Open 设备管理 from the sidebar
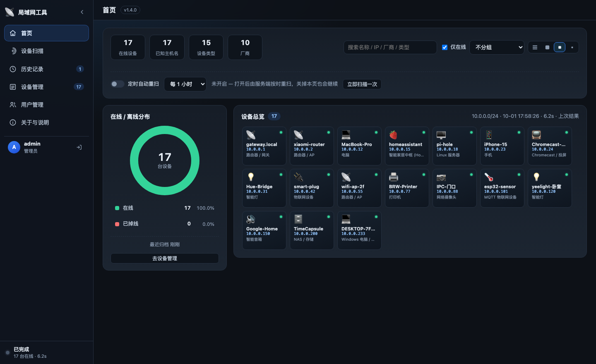 [x=46, y=87]
